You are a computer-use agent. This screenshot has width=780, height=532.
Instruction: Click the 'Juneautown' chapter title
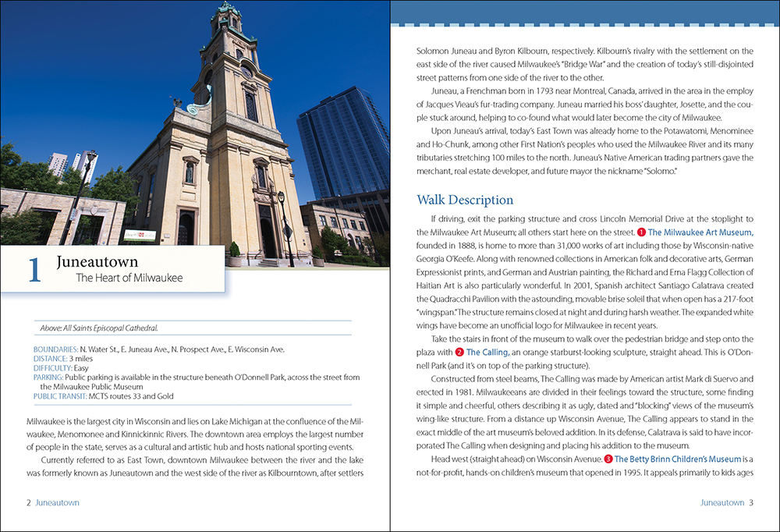coord(97,262)
